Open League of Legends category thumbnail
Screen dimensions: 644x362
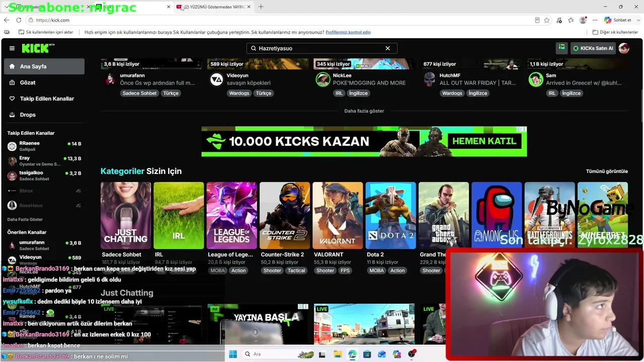click(231, 215)
